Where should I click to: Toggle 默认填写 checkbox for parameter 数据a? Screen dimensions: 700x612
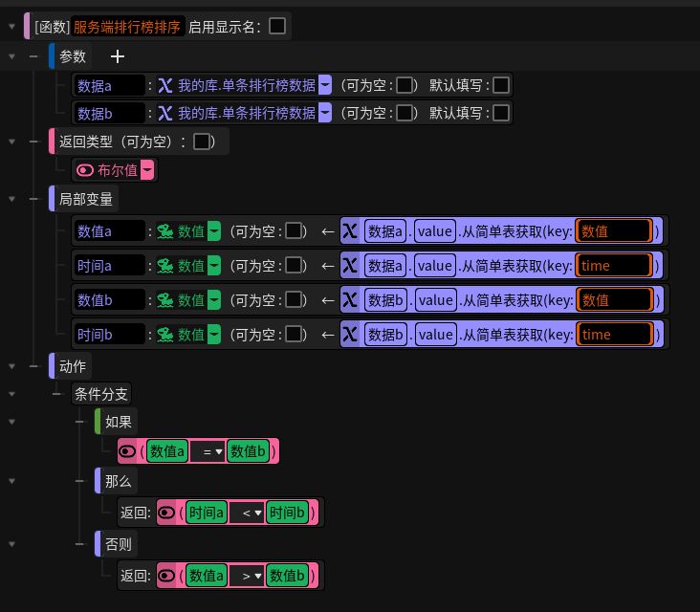coord(501,85)
